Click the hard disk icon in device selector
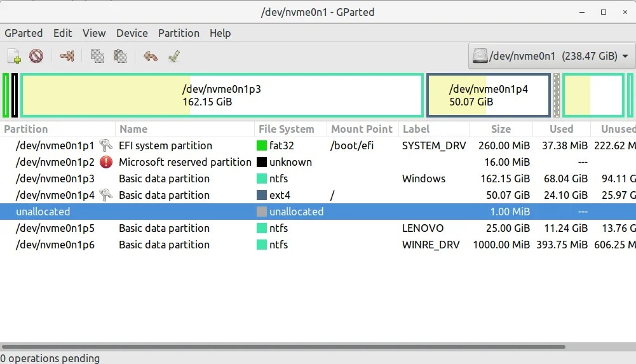 [x=480, y=55]
